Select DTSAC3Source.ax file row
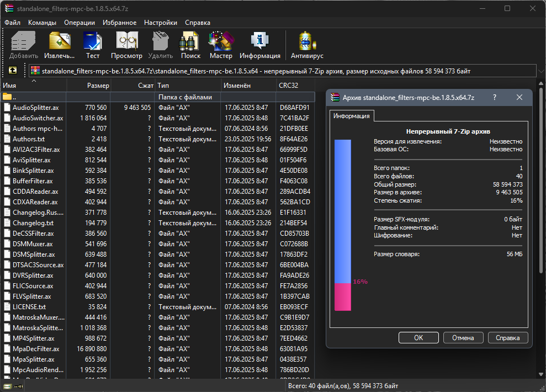The image size is (546, 392). pos(157,265)
